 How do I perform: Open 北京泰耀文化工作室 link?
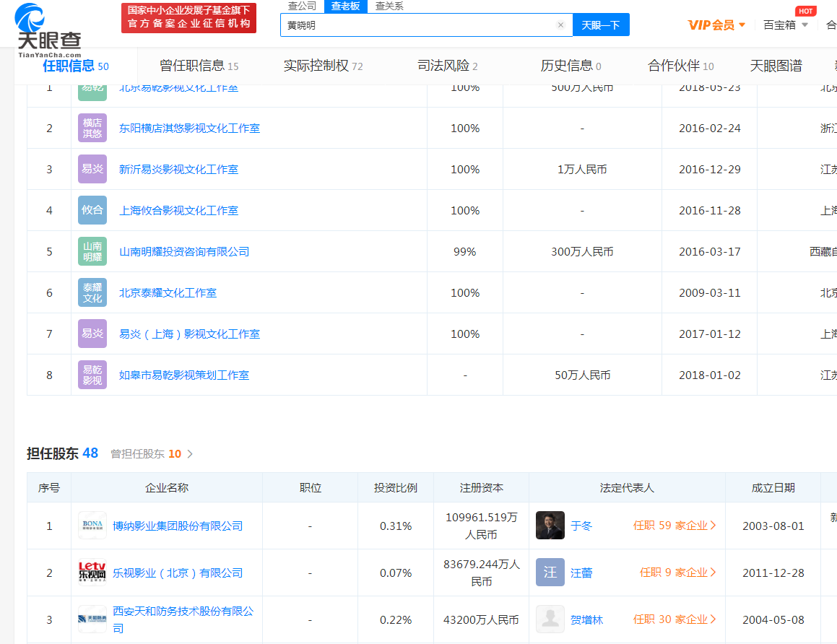pos(168,292)
